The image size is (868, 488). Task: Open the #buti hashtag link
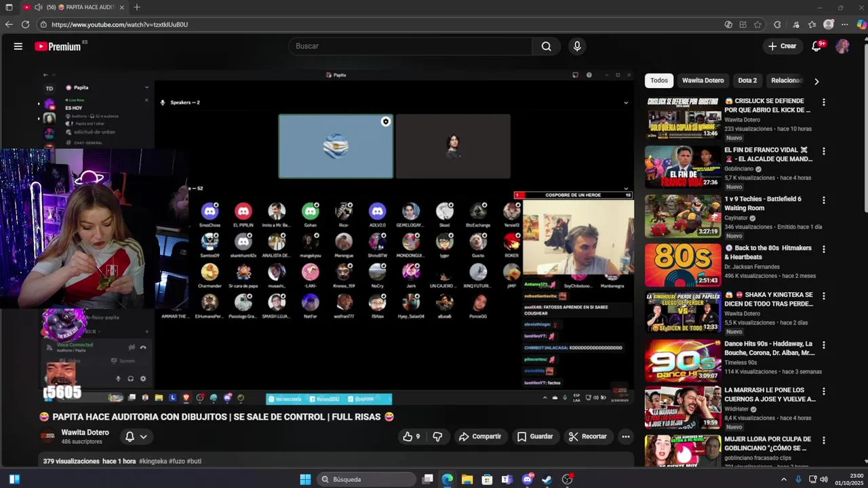pos(194,462)
